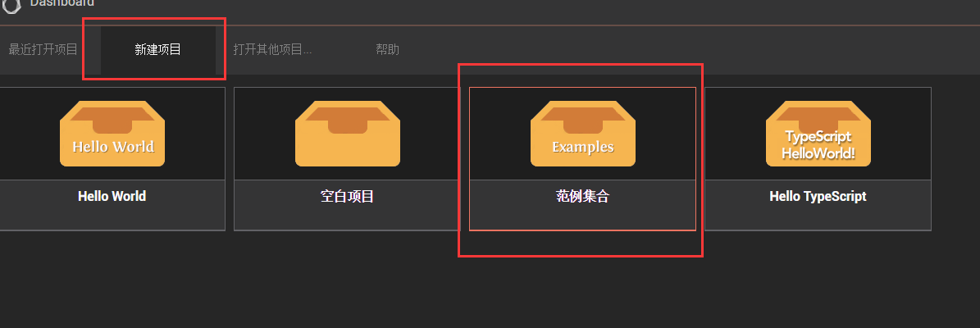
Task: Click the Cocos logo beside Dashboard
Action: click(x=11, y=5)
